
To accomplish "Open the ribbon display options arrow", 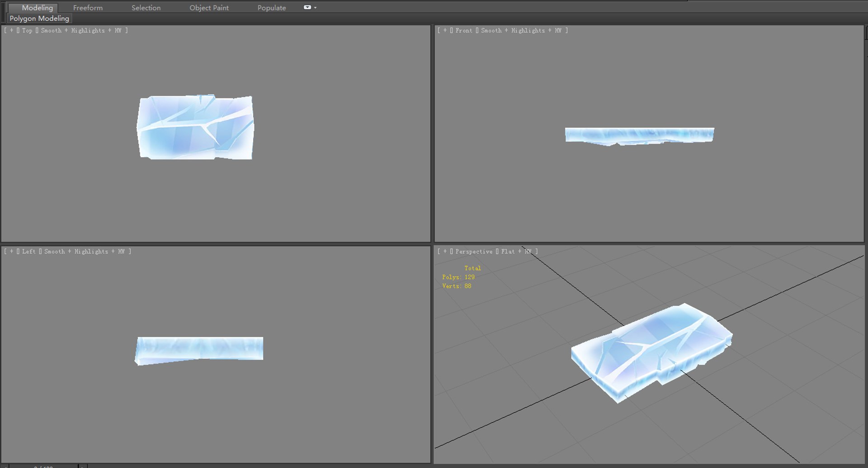I will [315, 8].
